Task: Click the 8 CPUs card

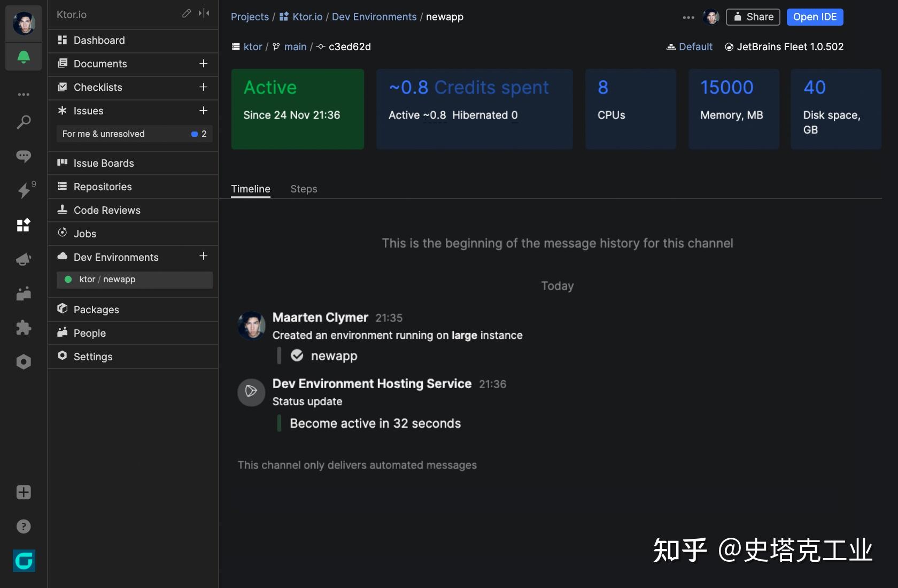Action: (x=631, y=109)
